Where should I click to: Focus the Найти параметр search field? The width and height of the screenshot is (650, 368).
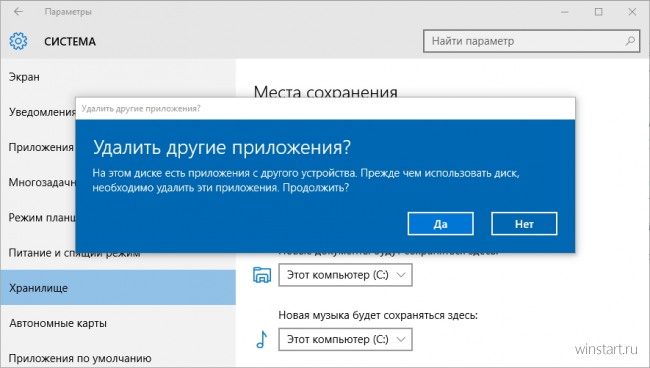point(531,41)
